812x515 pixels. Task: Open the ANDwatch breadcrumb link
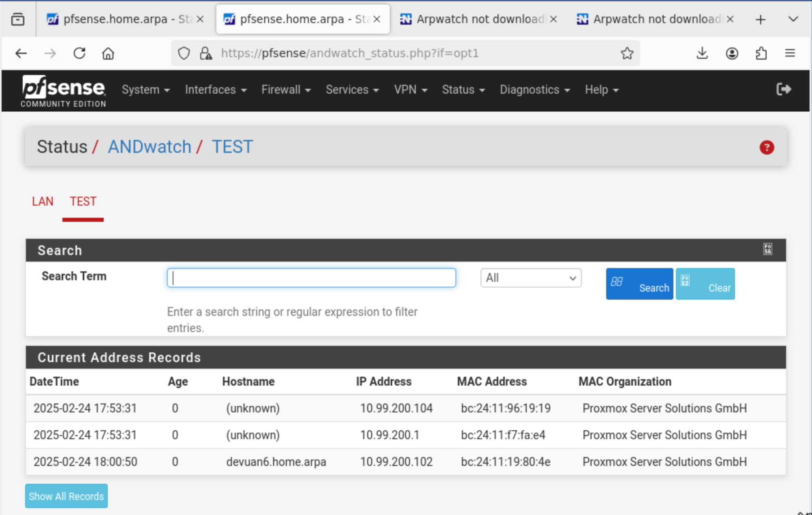[x=150, y=147]
